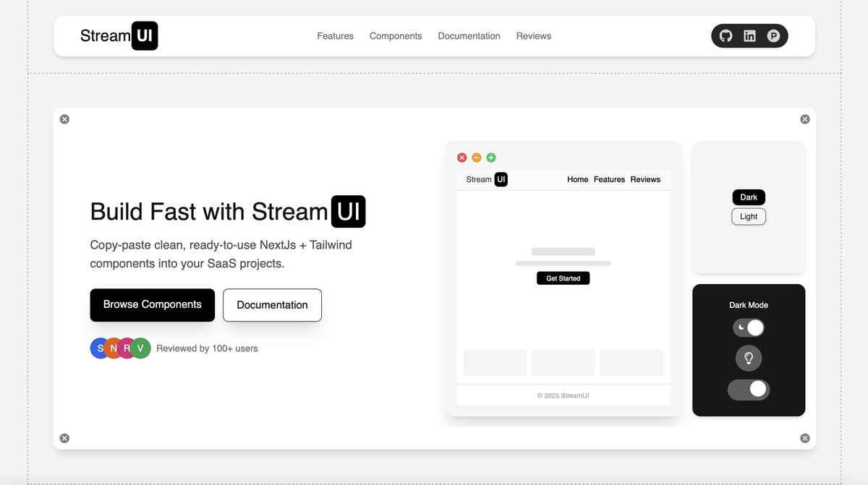Click the "© 2025 StreamUI" footer text
The image size is (868, 485).
coord(563,395)
